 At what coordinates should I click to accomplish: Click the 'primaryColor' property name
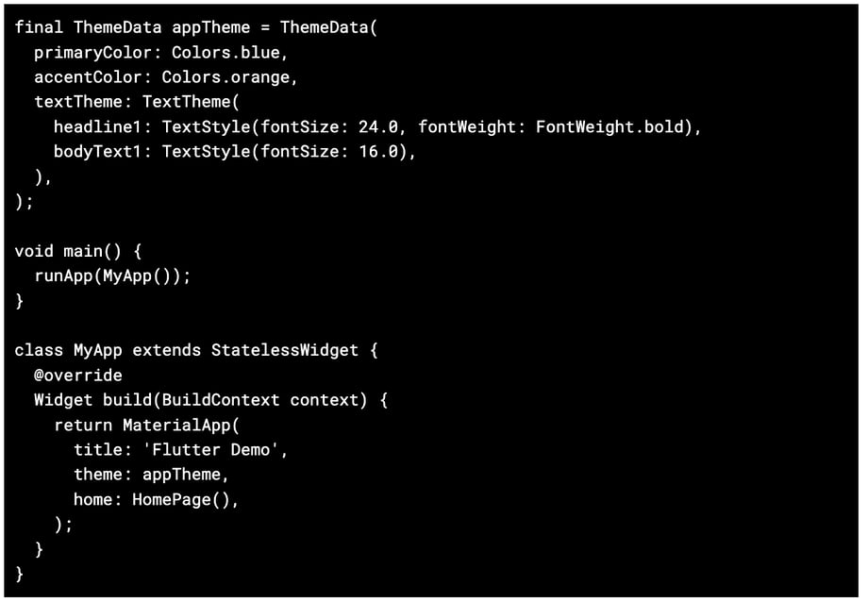pyautogui.click(x=92, y=53)
